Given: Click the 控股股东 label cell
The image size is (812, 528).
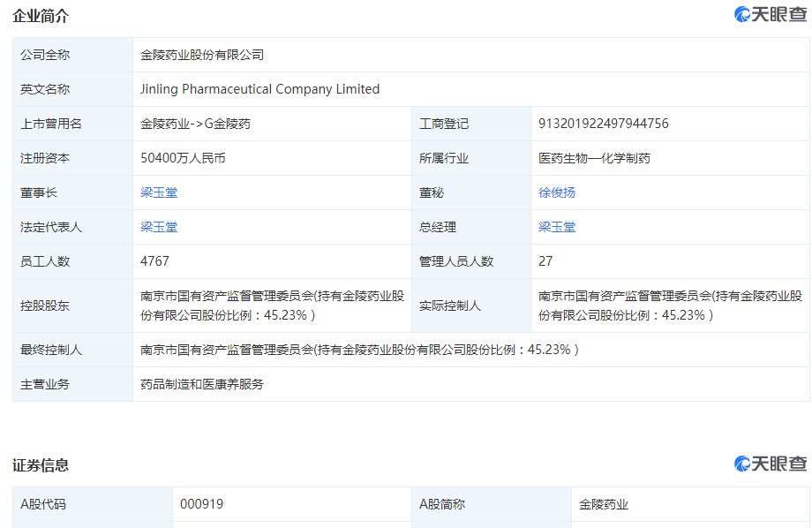Looking at the screenshot, I should 72,305.
